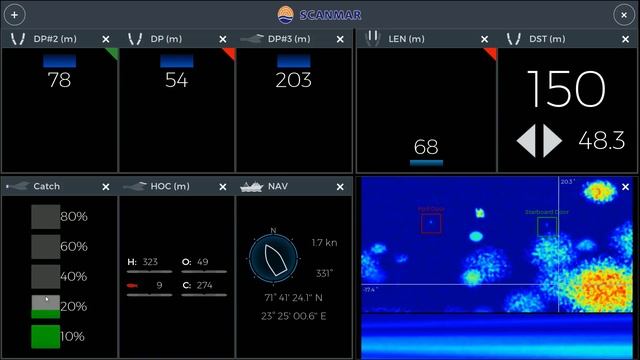Close the LEN (m) panel
The width and height of the screenshot is (640, 360).
(484, 39)
